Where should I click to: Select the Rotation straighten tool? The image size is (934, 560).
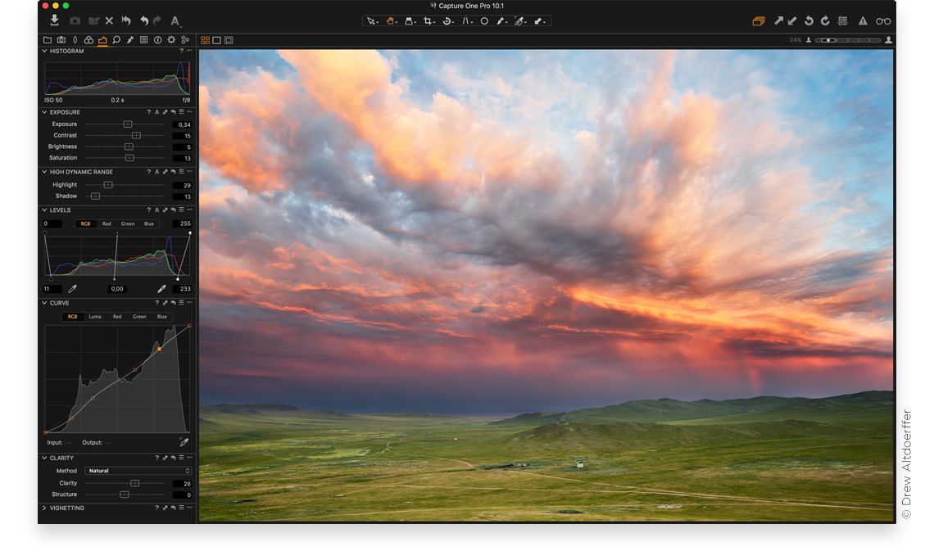(x=447, y=20)
